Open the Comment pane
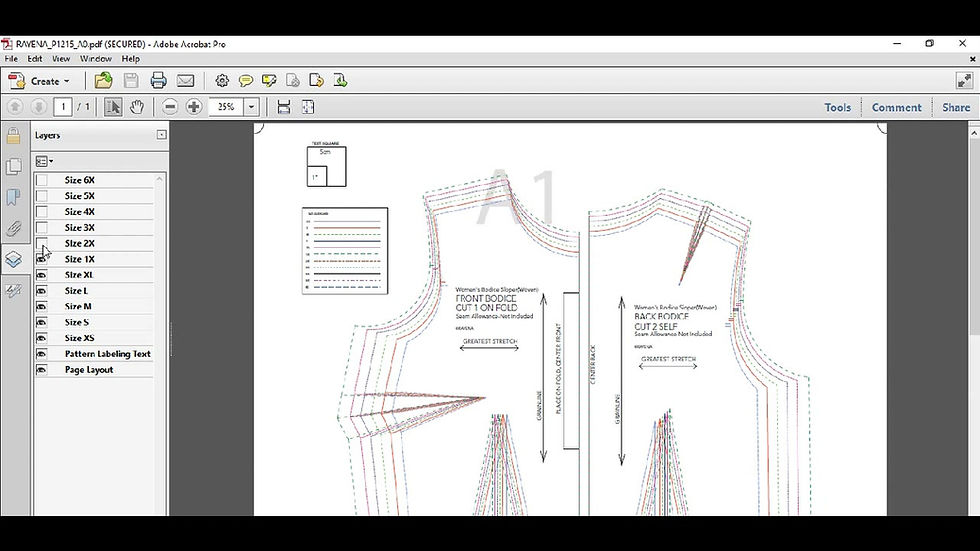The height and width of the screenshot is (551, 980). (896, 107)
